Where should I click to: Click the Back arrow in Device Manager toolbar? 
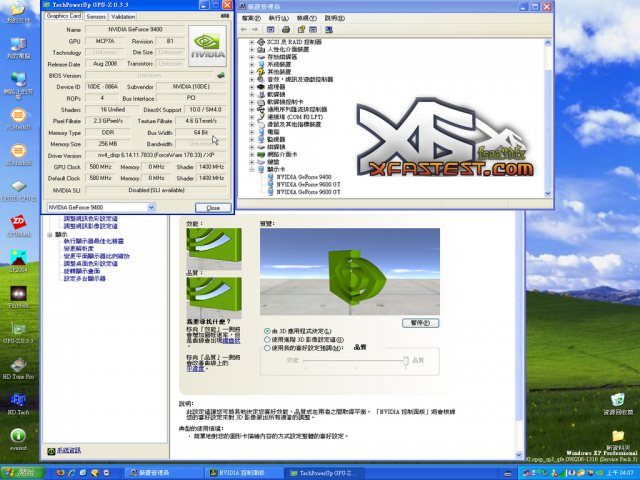point(244,29)
